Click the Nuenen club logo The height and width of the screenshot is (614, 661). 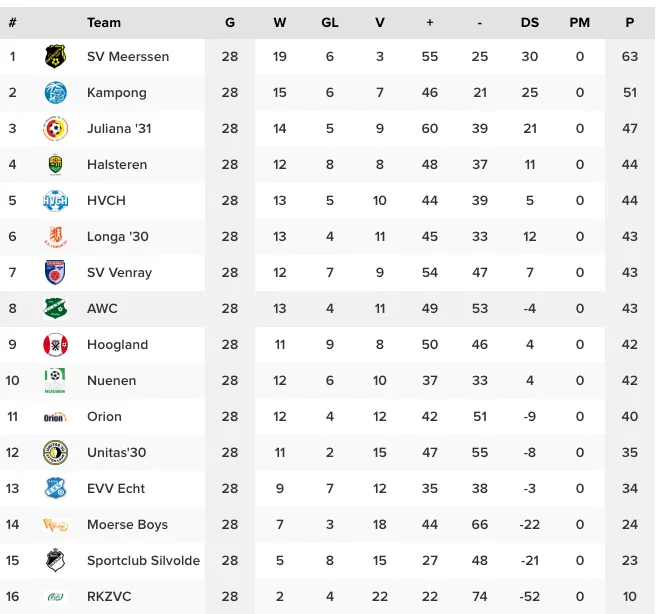click(x=55, y=381)
